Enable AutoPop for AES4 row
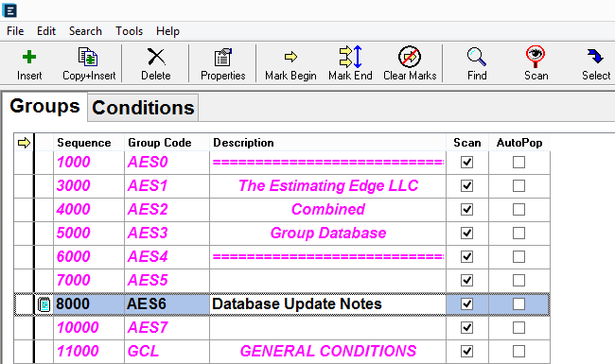This screenshot has height=364, width=615. click(518, 256)
